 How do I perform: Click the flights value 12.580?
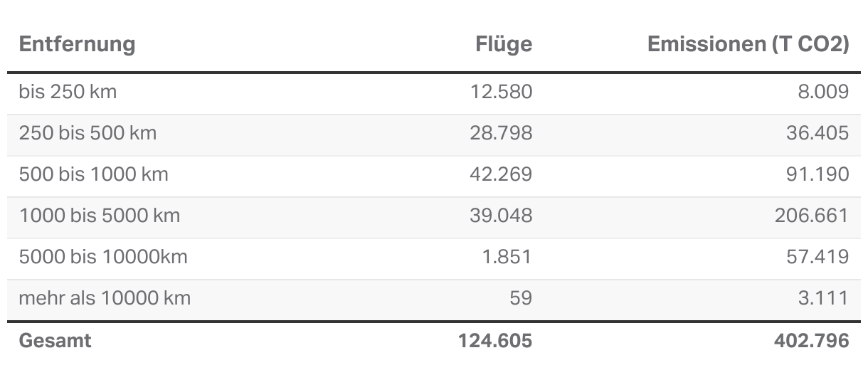click(x=502, y=92)
